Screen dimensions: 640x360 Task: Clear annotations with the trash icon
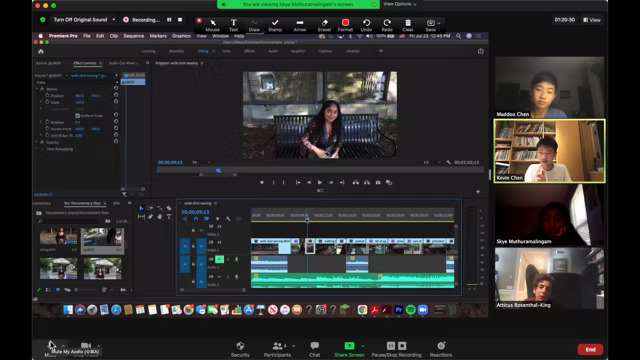[408, 25]
